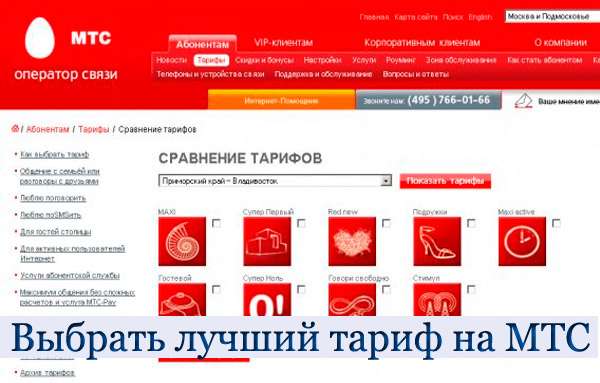Check the Подружки tariff checkbox
600x383 pixels.
471,223
